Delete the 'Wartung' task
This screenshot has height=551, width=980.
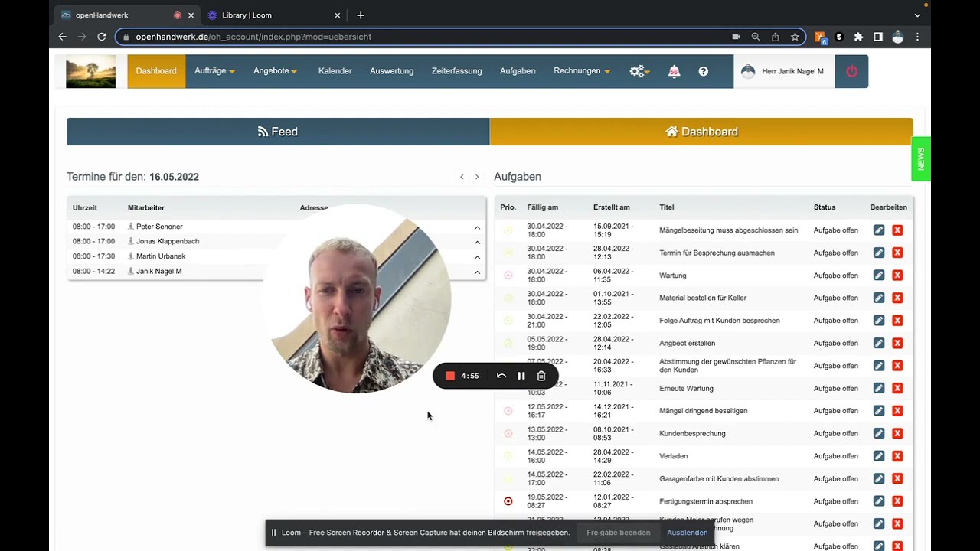[897, 275]
